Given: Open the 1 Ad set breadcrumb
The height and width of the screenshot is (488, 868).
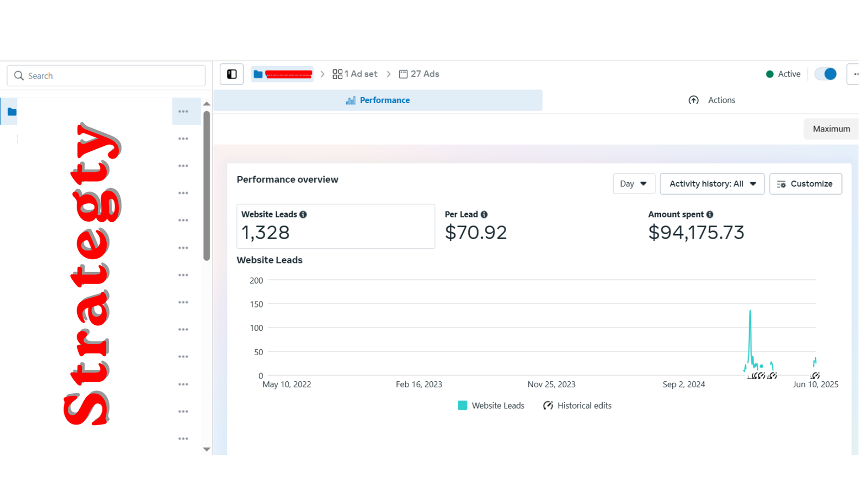Looking at the screenshot, I should pos(355,74).
